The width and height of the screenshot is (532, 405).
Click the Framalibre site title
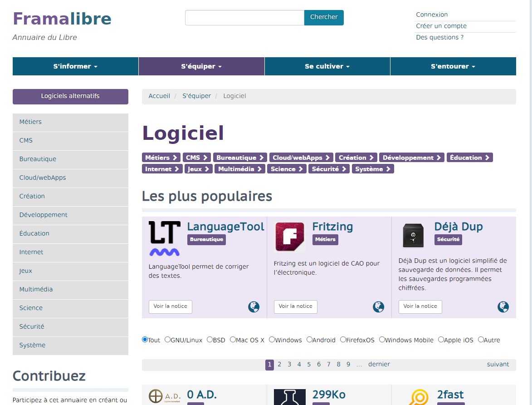(x=62, y=19)
